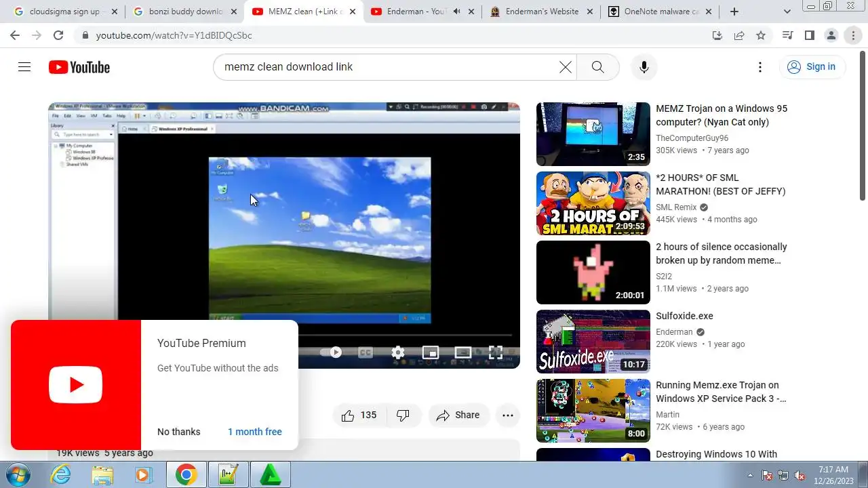Go back to the previous page

[x=15, y=35]
